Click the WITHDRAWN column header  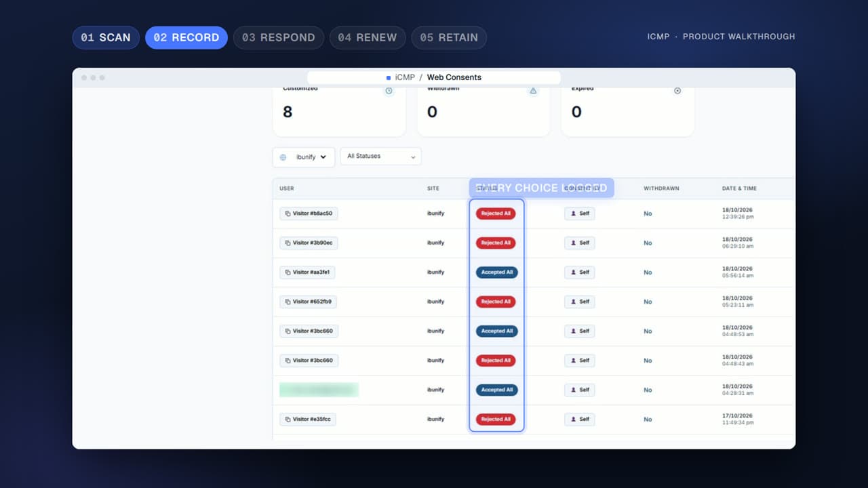coord(661,188)
